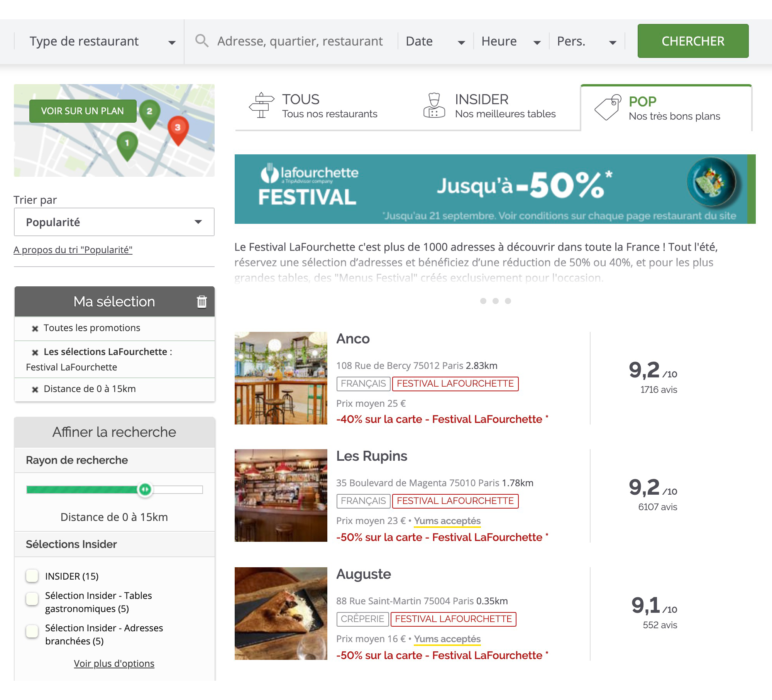Click the Adresse, quartier, restaurant field

[300, 41]
